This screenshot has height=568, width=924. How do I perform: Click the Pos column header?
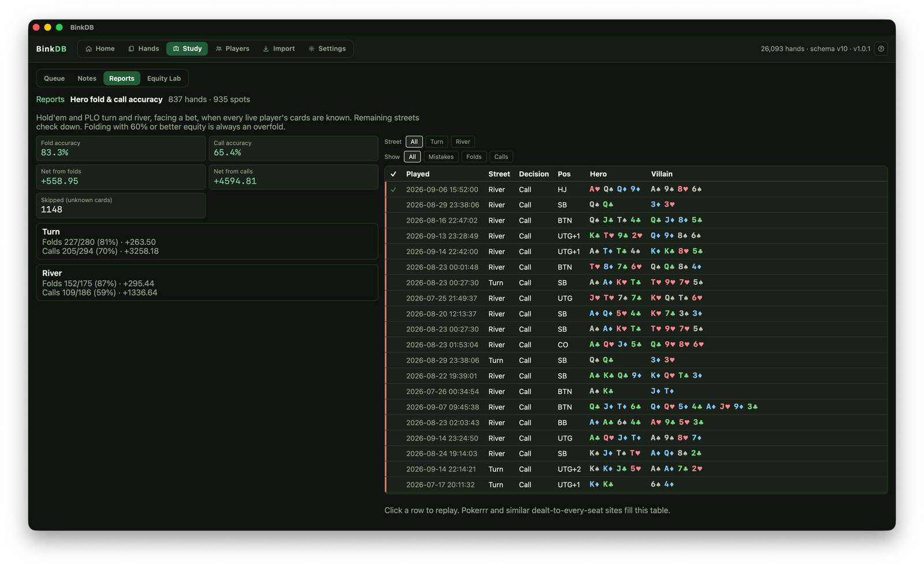tap(564, 174)
